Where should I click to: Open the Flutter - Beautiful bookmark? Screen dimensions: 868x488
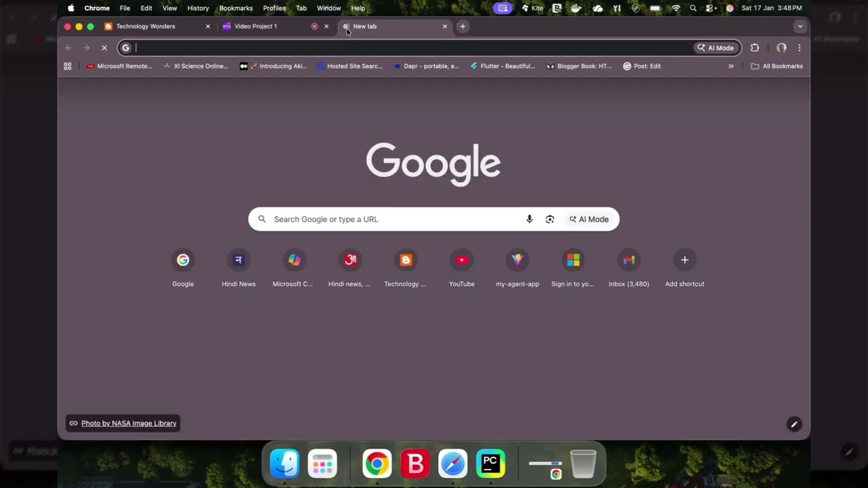click(x=502, y=66)
